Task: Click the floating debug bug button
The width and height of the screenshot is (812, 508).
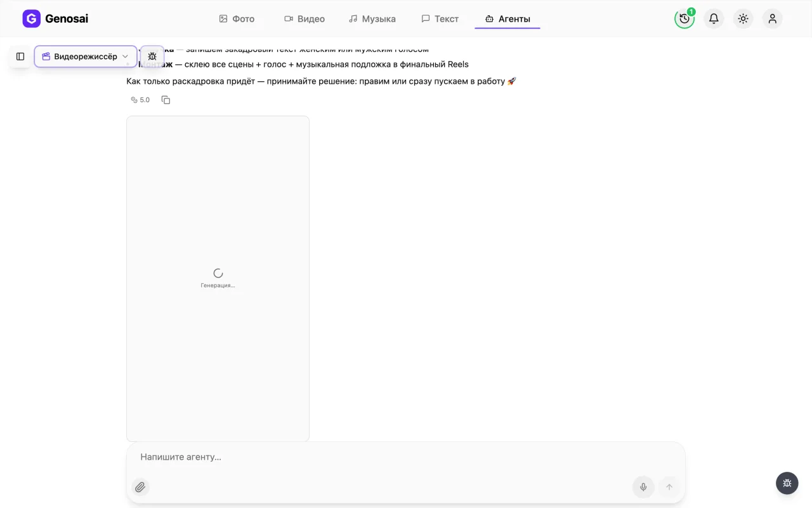Action: click(787, 483)
